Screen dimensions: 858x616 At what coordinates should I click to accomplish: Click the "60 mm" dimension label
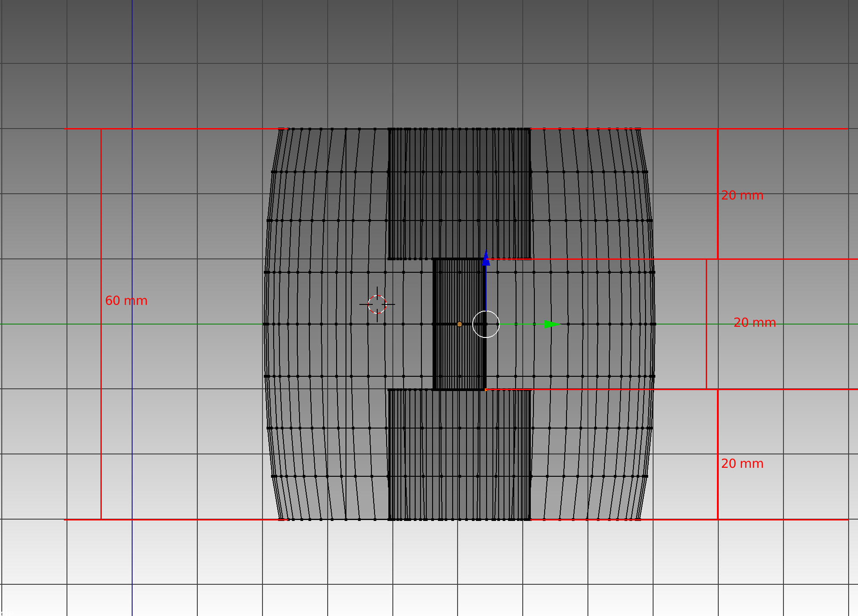[126, 301]
